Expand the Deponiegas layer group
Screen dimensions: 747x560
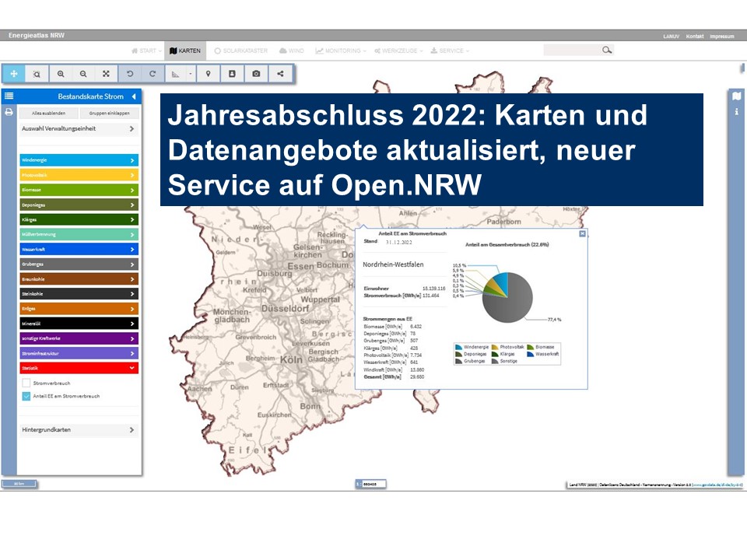pyautogui.click(x=79, y=205)
